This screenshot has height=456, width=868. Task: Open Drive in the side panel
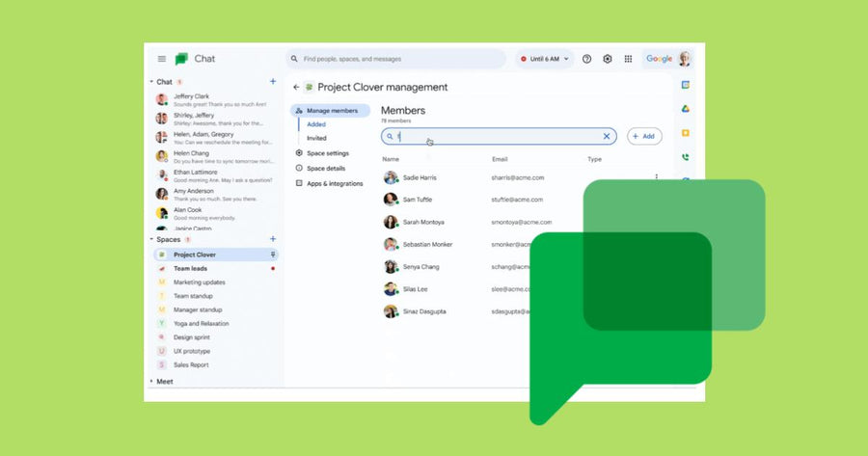[686, 109]
